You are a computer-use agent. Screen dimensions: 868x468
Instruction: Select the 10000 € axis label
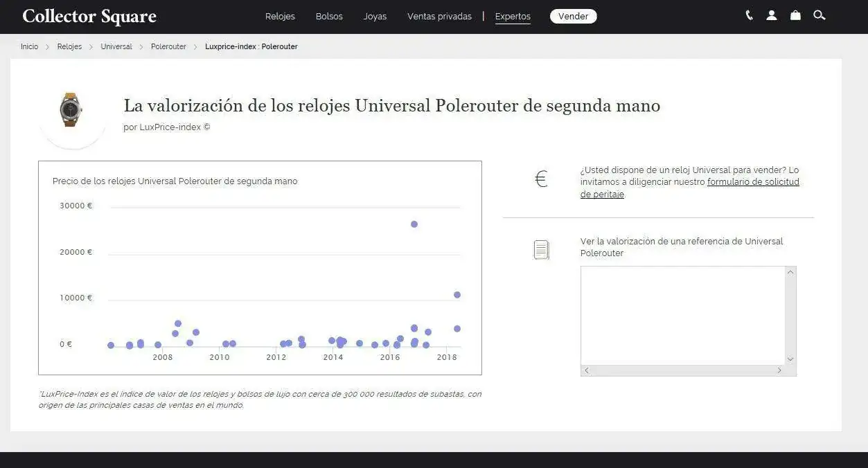(76, 298)
